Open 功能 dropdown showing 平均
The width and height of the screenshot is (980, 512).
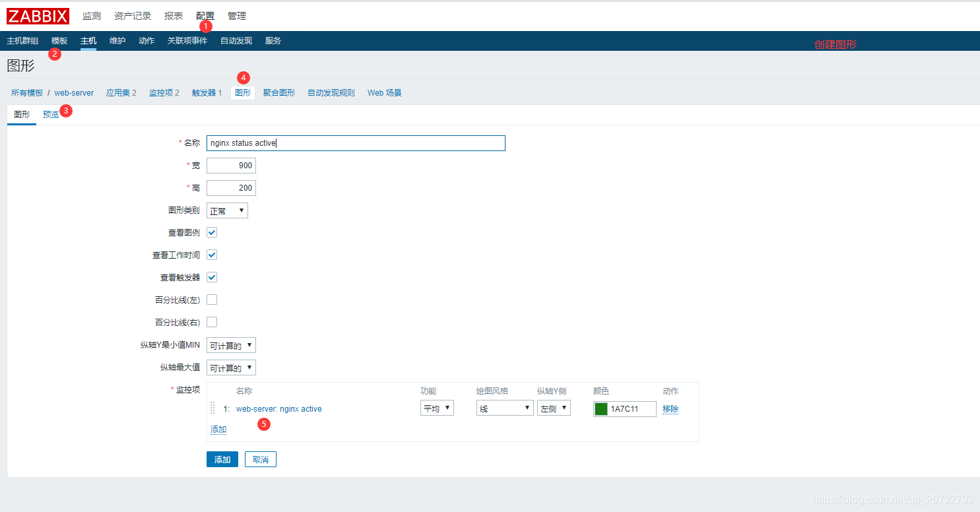437,408
